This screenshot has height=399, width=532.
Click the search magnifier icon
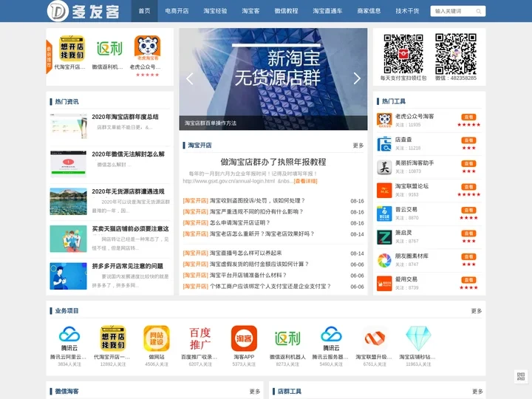click(479, 11)
